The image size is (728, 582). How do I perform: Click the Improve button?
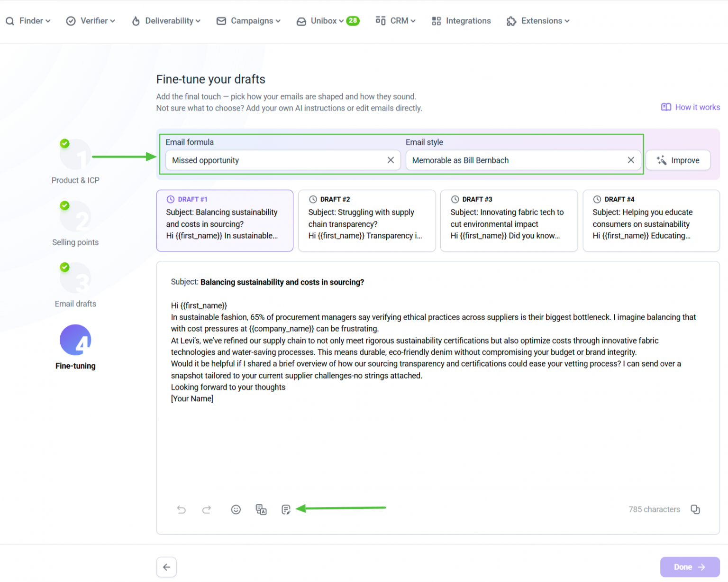pyautogui.click(x=678, y=160)
